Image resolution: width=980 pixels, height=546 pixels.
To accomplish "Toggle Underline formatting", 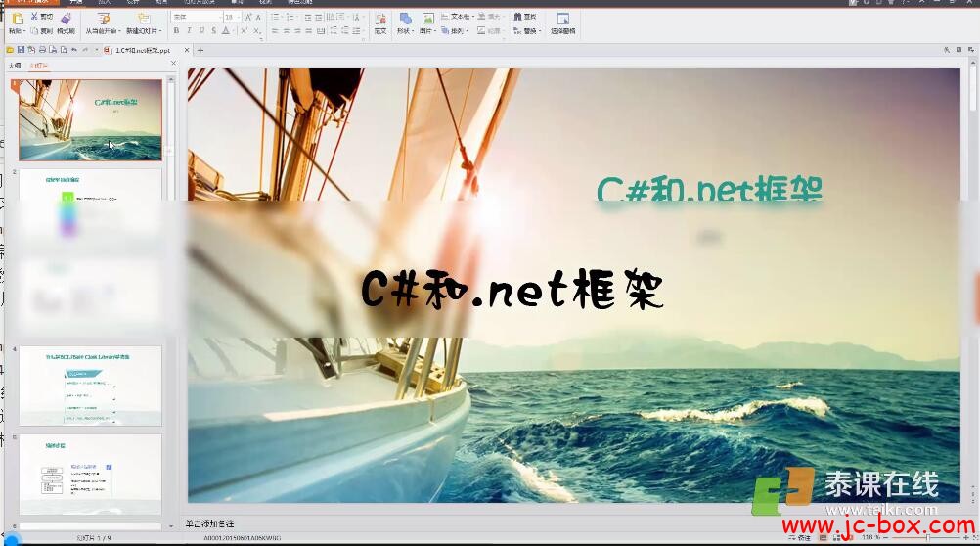I will coord(200,31).
